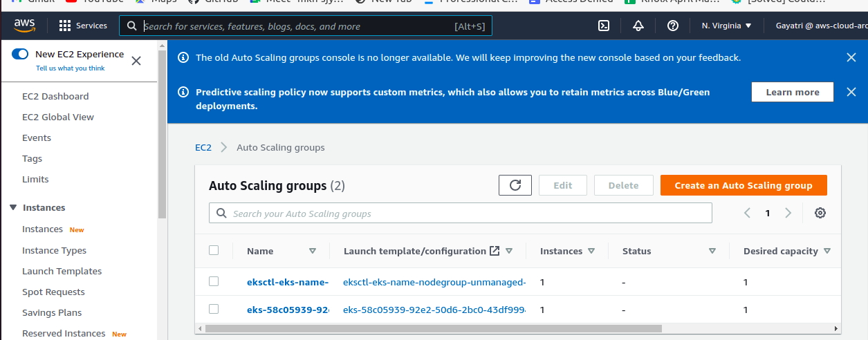
Task: Sort by the Instances column
Action: [591, 252]
